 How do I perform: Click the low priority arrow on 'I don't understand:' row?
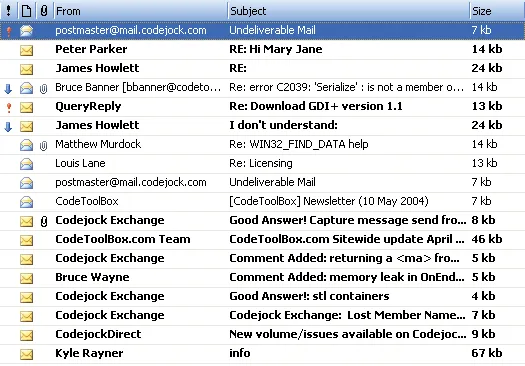pyautogui.click(x=8, y=126)
